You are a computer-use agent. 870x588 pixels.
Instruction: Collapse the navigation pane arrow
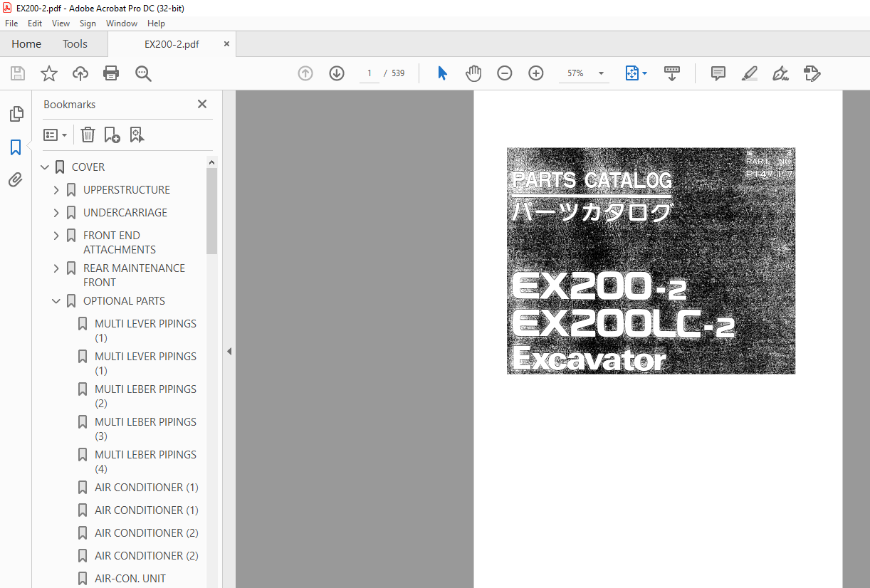coord(229,351)
